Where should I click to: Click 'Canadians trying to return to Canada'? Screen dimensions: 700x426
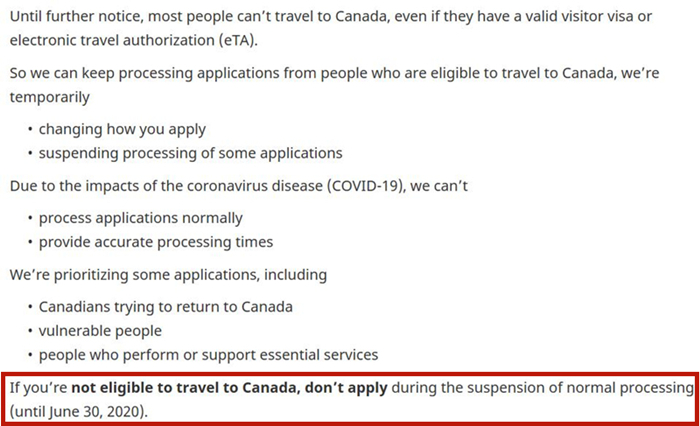[x=166, y=306]
